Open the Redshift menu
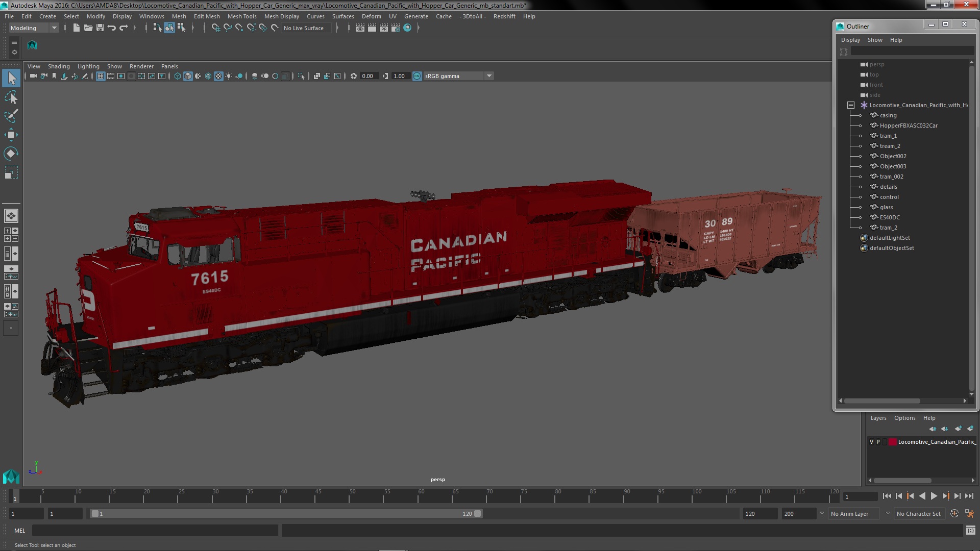 click(x=504, y=16)
